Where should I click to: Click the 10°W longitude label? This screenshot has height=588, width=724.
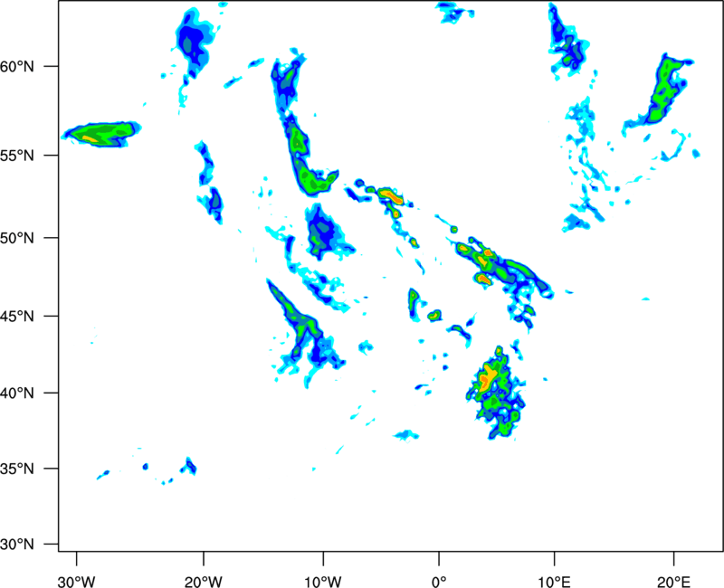tap(323, 582)
